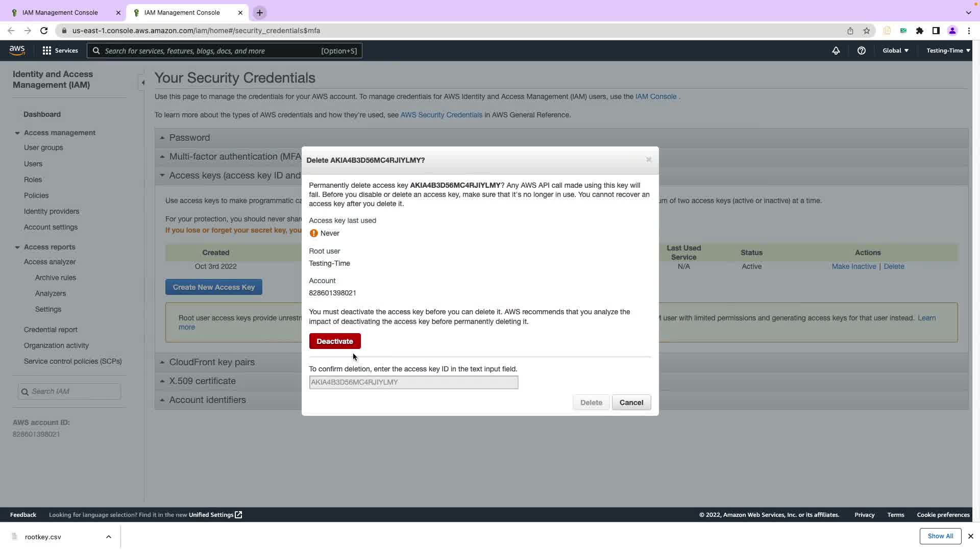
Task: Open browser extensions puzzle icon
Action: [919, 31]
